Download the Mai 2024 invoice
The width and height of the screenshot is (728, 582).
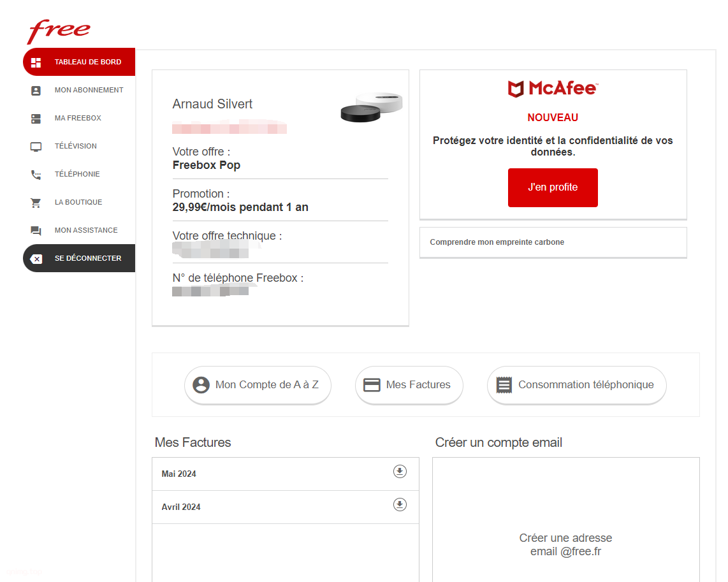click(x=400, y=472)
